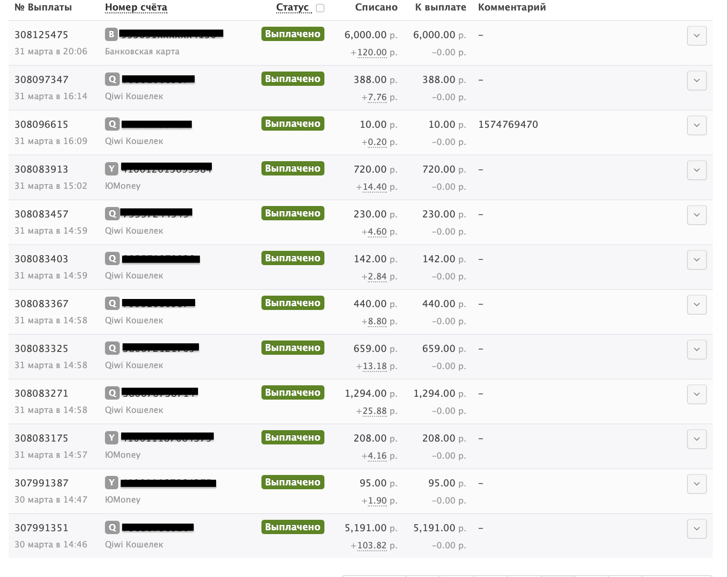
Task: Click the Qiwi icon for payout 308096615
Action: coord(112,124)
